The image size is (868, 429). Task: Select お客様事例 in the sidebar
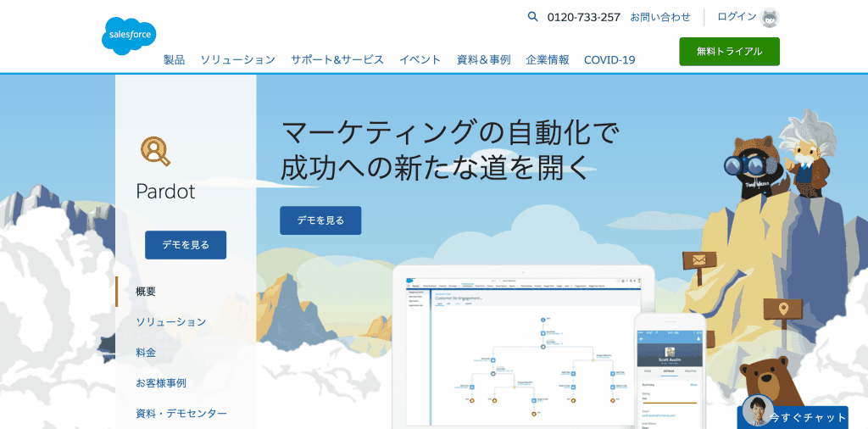coord(160,382)
